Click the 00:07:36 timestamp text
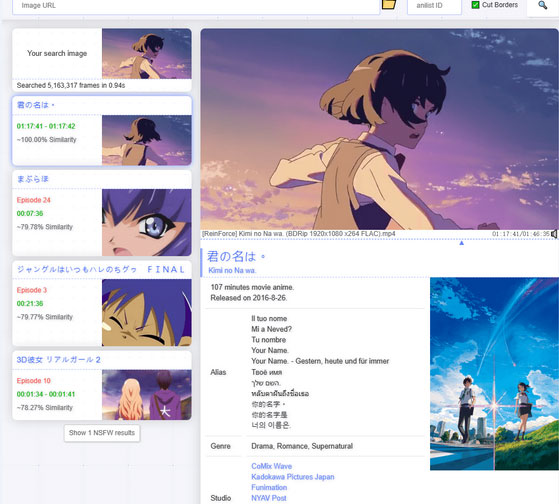This screenshot has width=559, height=504. (x=30, y=214)
